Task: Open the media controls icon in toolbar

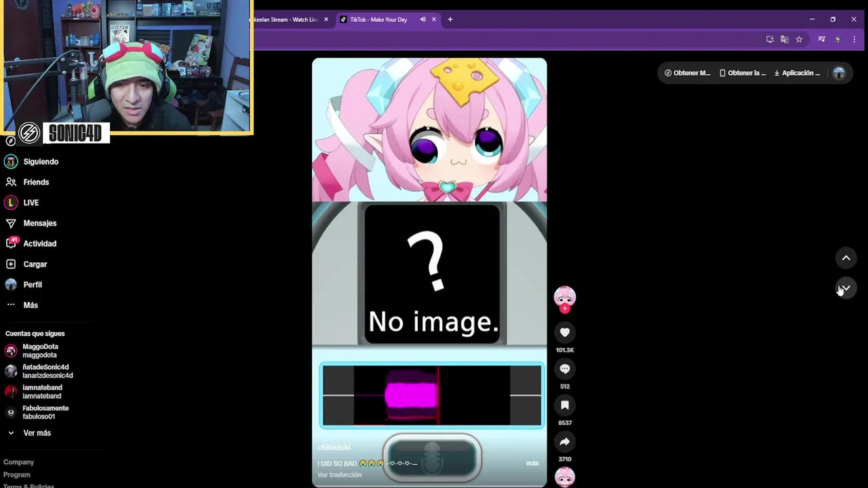Action: click(x=821, y=39)
